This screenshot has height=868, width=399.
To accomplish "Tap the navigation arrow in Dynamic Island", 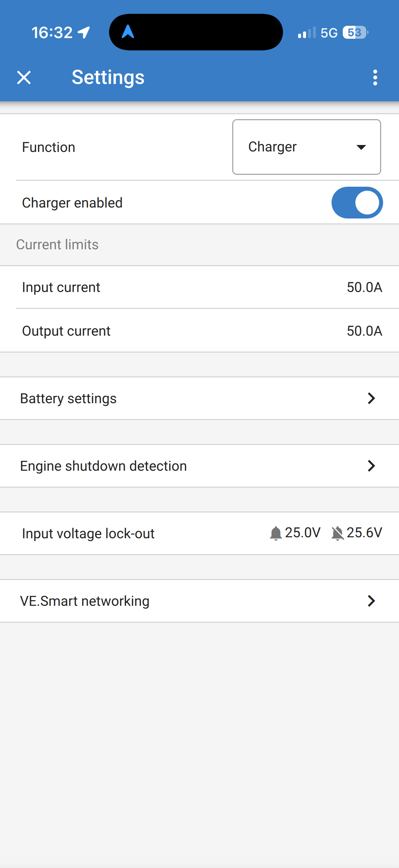I will click(x=128, y=32).
